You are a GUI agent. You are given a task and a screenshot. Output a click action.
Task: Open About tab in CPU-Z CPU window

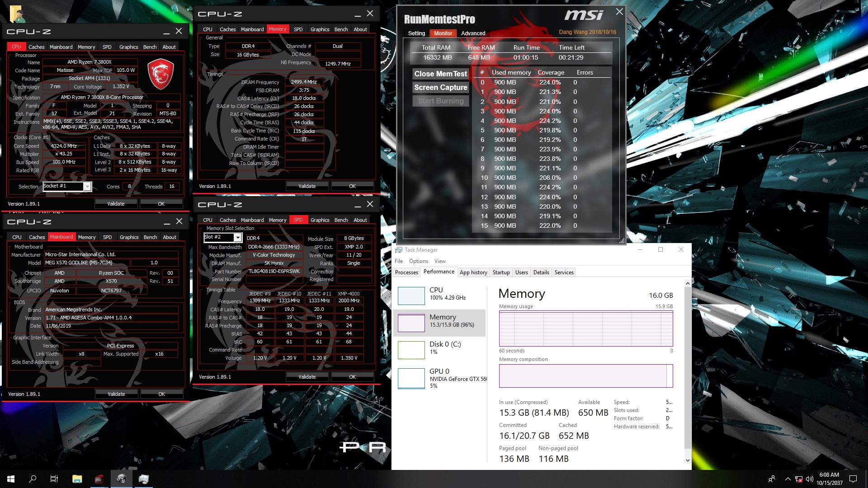point(169,47)
